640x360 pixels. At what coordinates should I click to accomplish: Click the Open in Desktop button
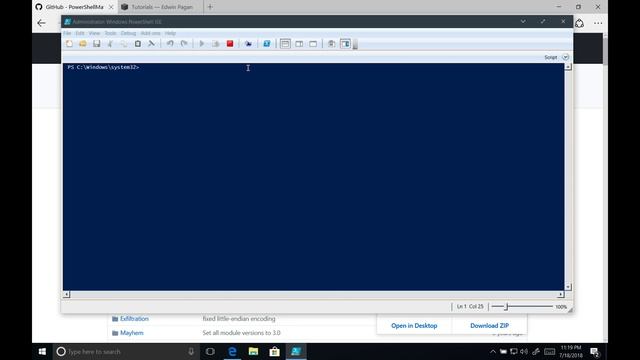(x=414, y=325)
